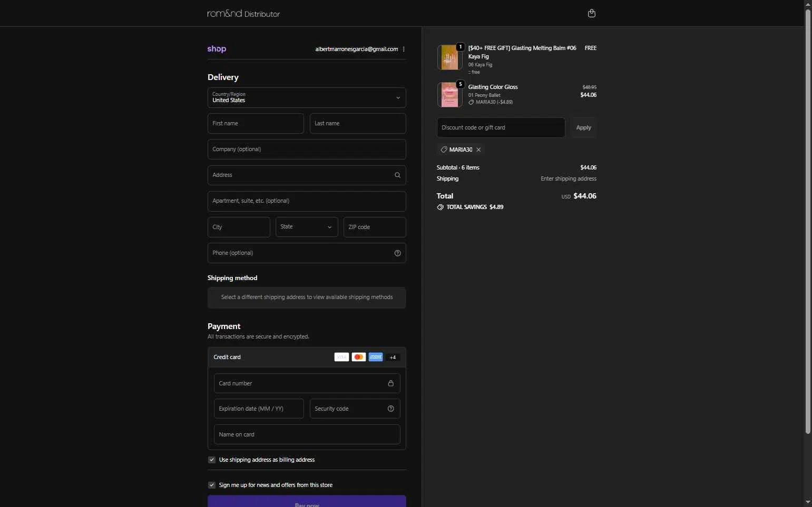This screenshot has height=507, width=812.
Task: Open the rom&nd Distributor store logo
Action: tap(243, 13)
